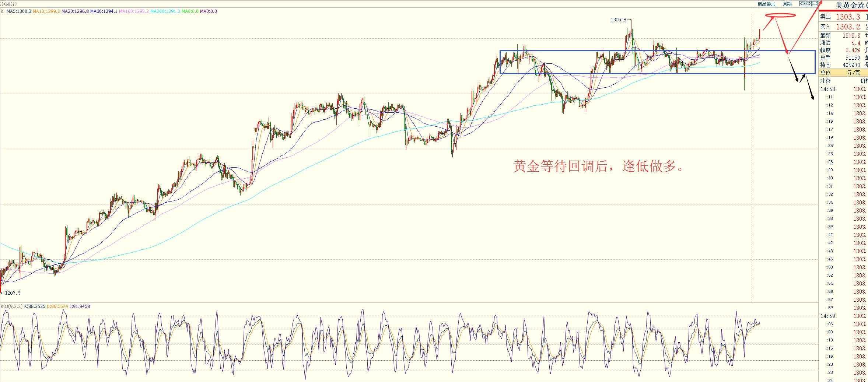Click the right-arrow chart navigation icon
The height and width of the screenshot is (382, 868).
pos(808,4)
